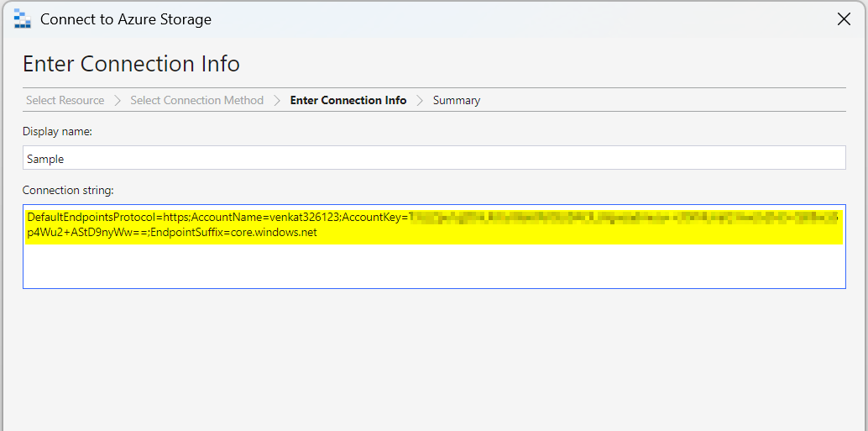Click the Display name input field
This screenshot has width=868, height=431.
(434, 158)
